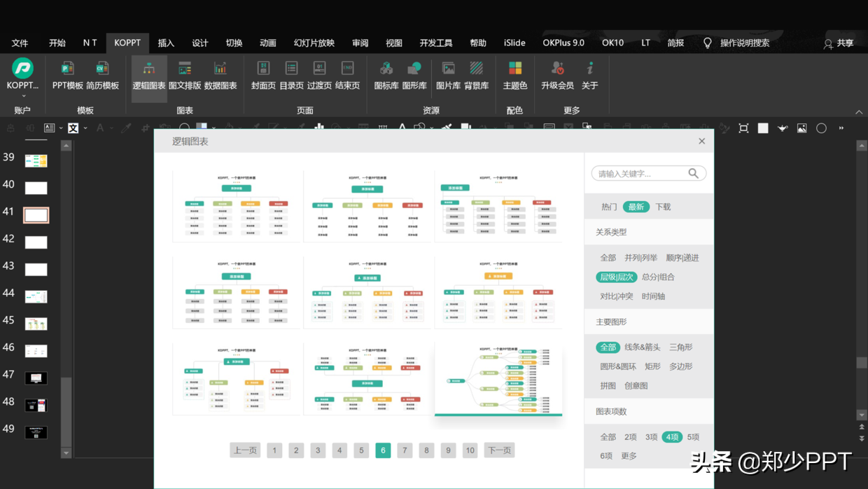
Task: Select 顺序|递进 relation type
Action: tap(682, 258)
